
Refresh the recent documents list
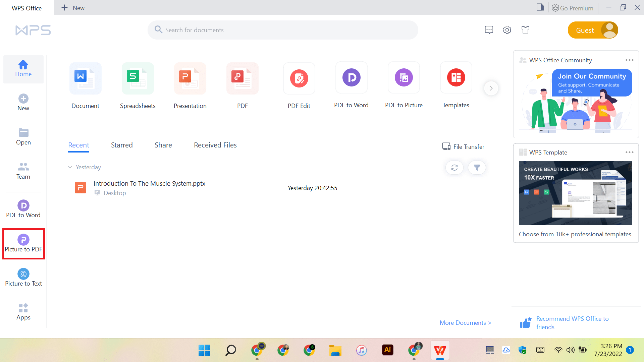(x=454, y=168)
